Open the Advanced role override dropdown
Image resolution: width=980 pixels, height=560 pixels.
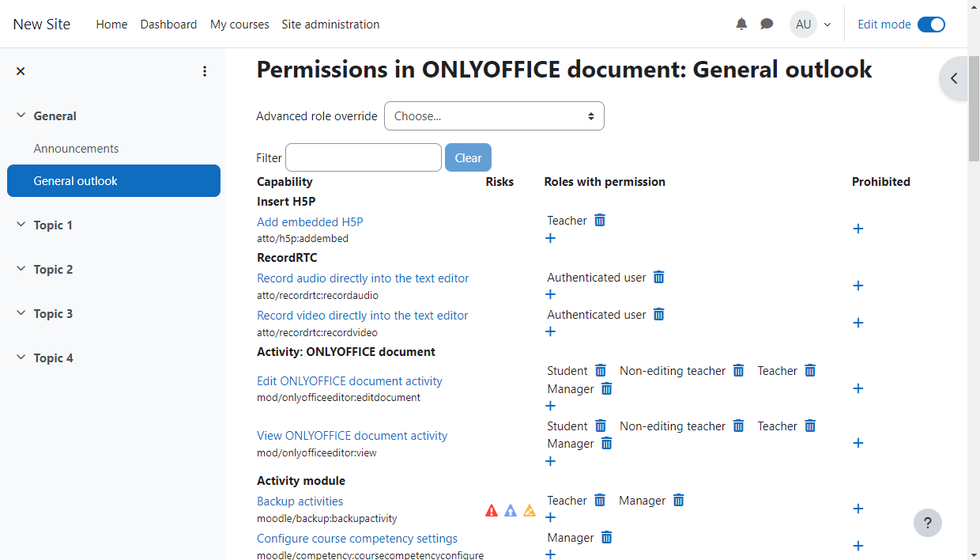pyautogui.click(x=494, y=116)
